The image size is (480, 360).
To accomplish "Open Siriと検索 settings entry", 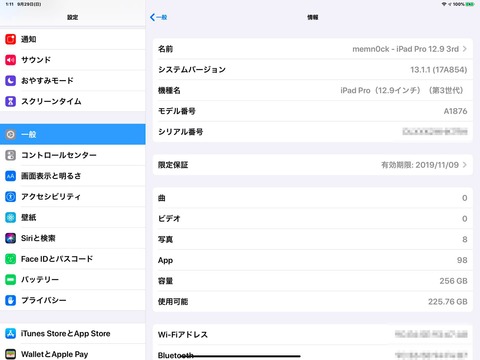I will 73,238.
